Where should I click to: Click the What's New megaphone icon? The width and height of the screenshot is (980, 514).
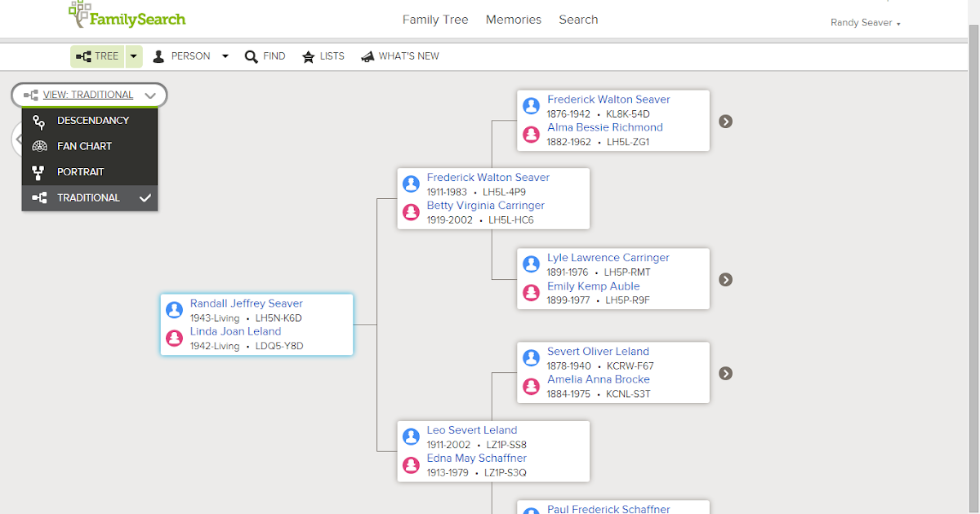(x=367, y=56)
